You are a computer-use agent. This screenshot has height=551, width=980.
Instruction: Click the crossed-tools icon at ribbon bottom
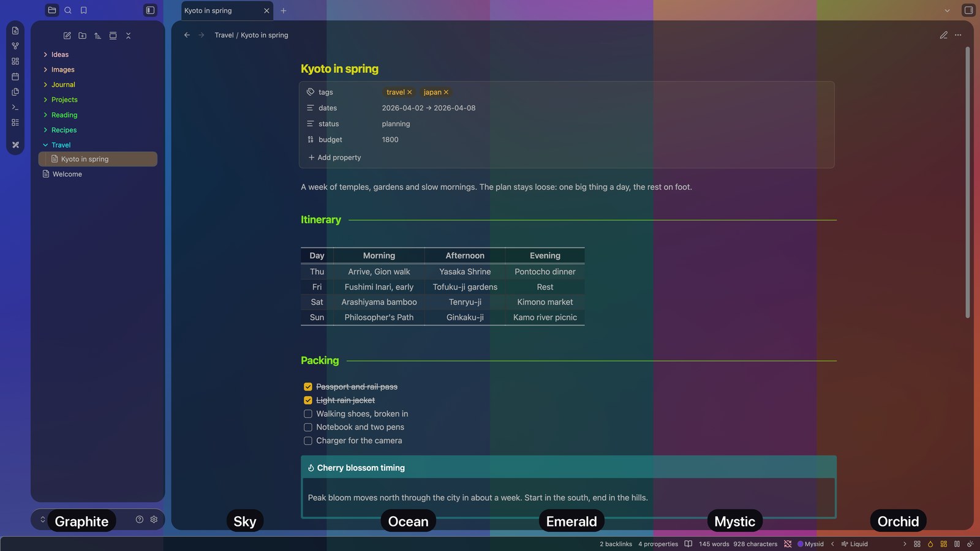tap(15, 145)
